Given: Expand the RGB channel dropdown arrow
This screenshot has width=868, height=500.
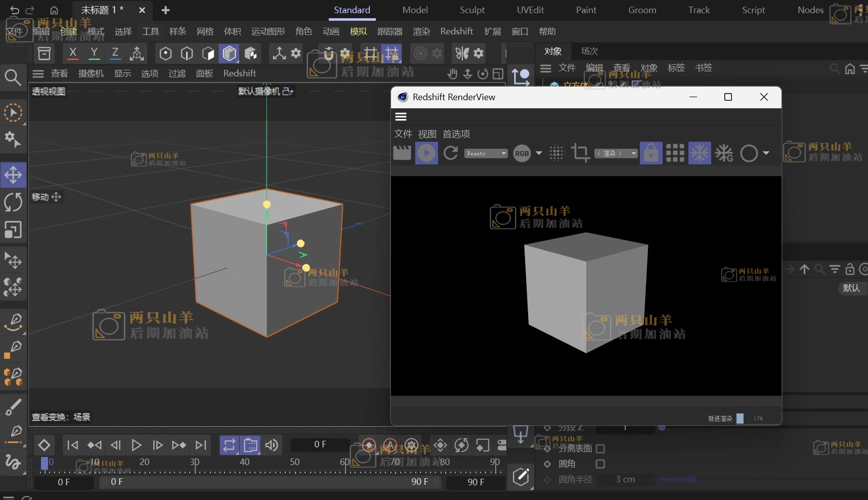Looking at the screenshot, I should click(539, 153).
